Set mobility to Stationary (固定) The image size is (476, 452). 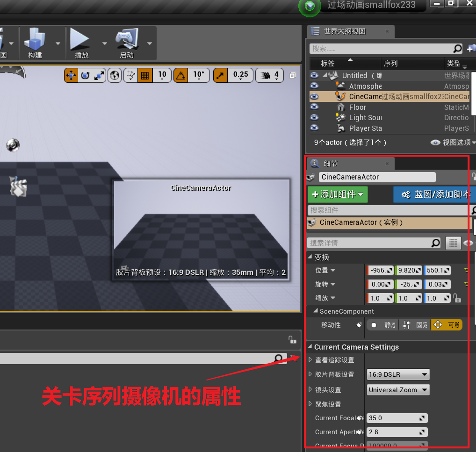coord(415,325)
